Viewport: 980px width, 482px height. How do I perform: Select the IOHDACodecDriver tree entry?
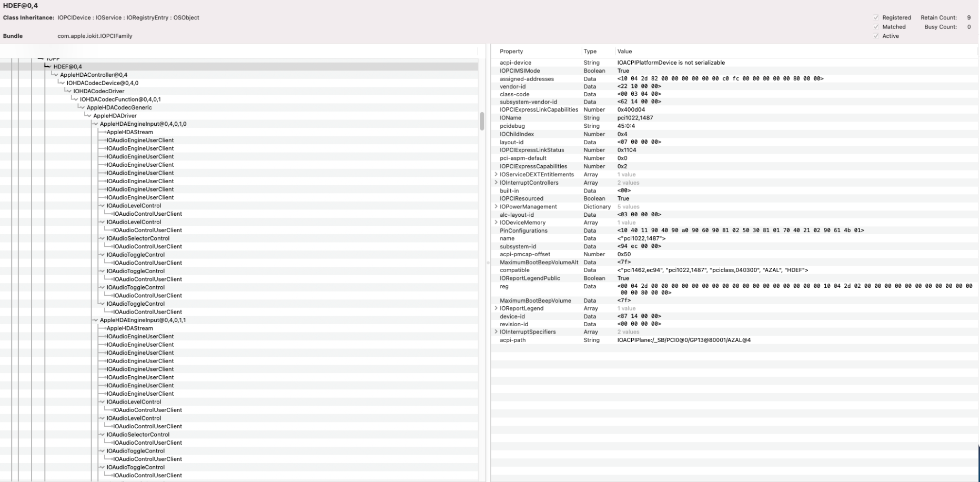(98, 92)
